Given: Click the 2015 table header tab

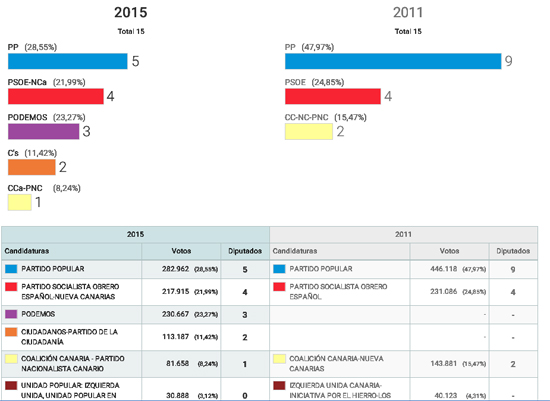Looking at the screenshot, I should [135, 234].
